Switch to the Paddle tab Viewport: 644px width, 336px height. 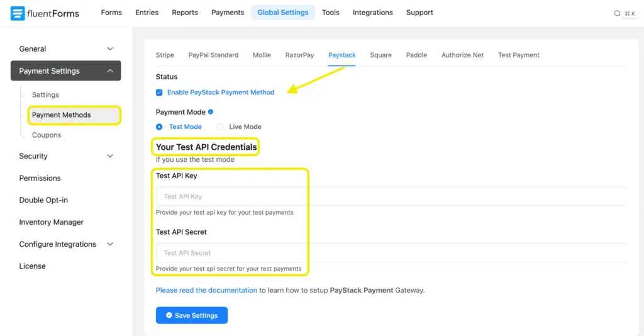416,55
